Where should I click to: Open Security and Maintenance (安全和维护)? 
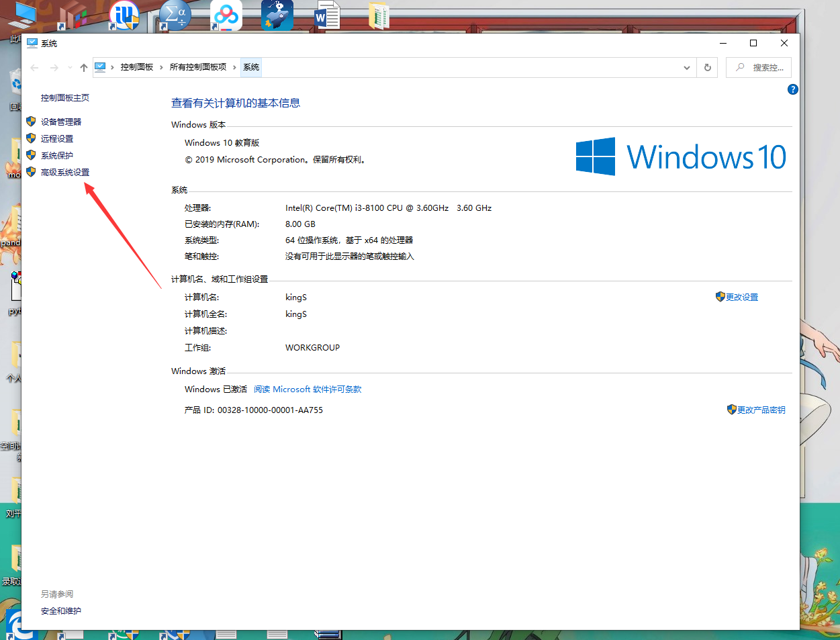point(61,611)
